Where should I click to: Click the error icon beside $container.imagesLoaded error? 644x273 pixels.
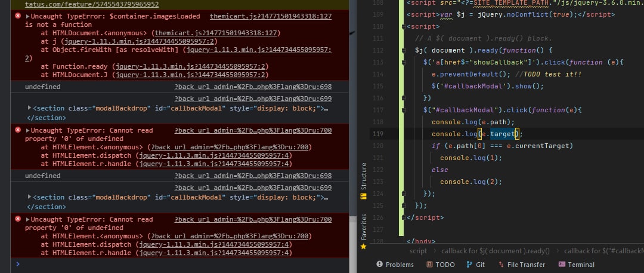coord(18,16)
